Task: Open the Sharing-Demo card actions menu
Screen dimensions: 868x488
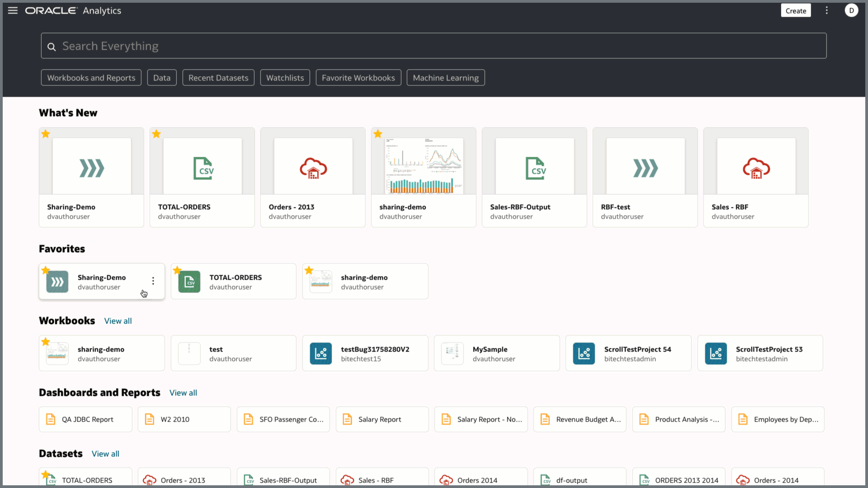Action: click(153, 281)
